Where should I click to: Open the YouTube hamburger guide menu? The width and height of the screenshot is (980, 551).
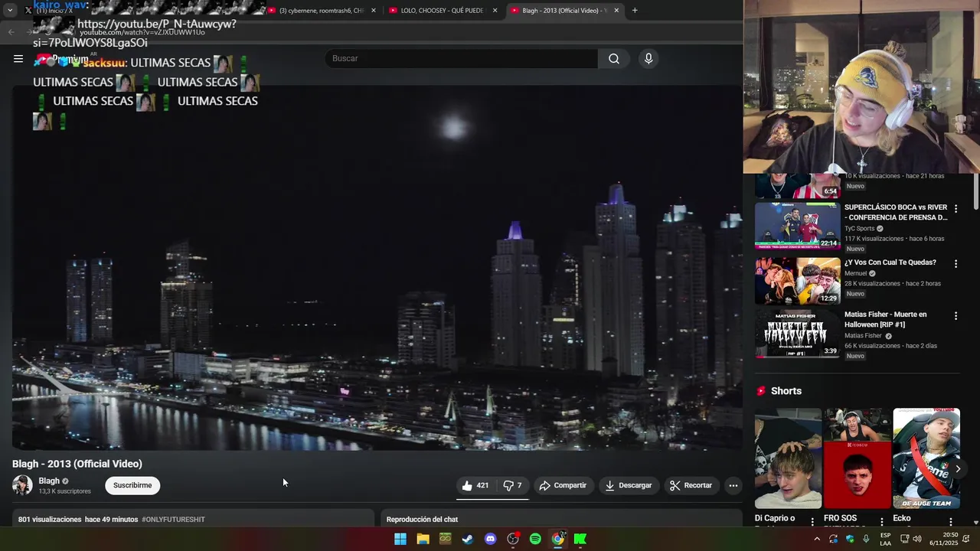(x=18, y=59)
